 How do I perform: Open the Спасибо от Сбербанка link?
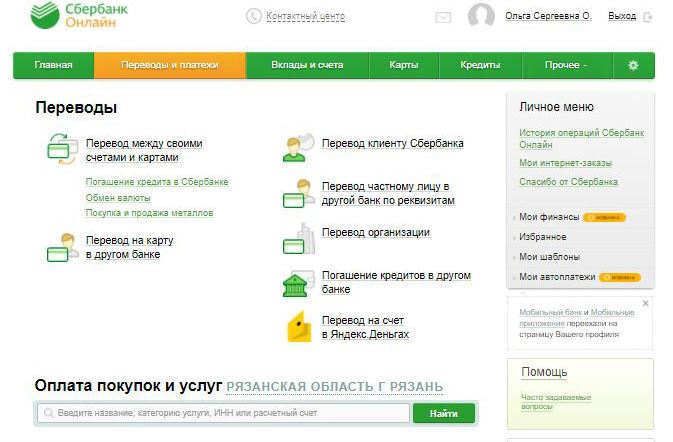click(569, 182)
